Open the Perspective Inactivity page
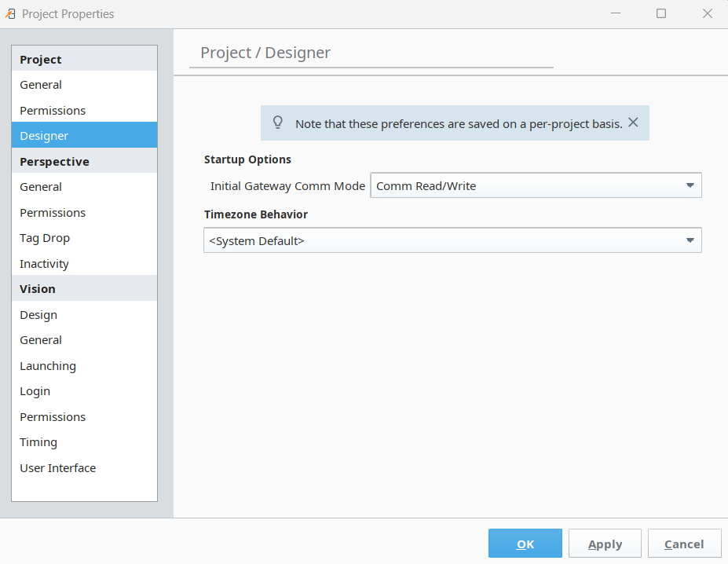This screenshot has width=728, height=564. [x=44, y=264]
